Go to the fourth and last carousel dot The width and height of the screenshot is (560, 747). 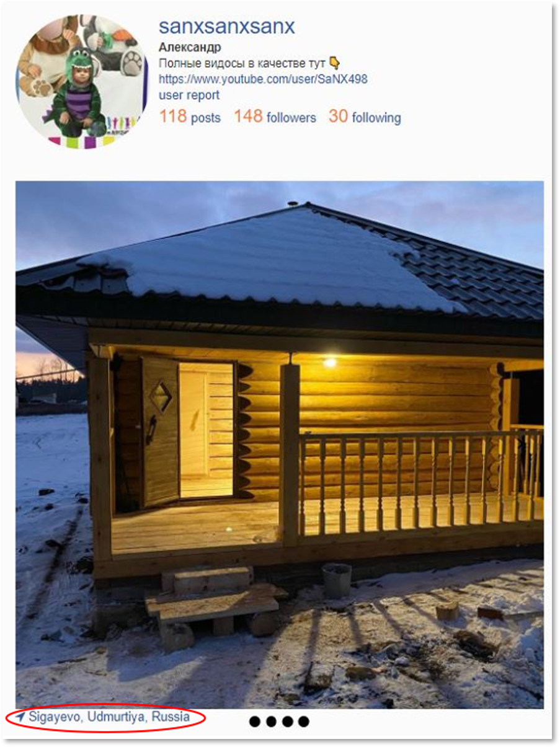[303, 722]
